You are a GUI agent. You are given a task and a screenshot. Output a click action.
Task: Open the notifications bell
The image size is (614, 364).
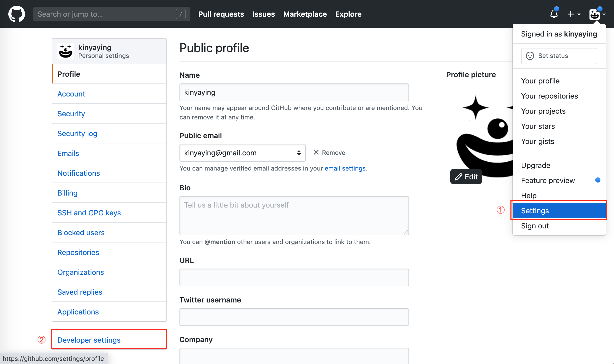554,14
